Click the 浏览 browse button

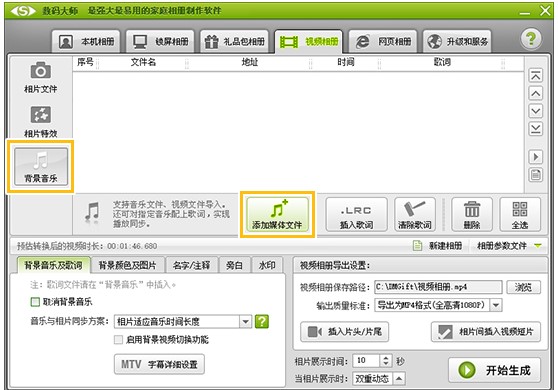coord(523,287)
